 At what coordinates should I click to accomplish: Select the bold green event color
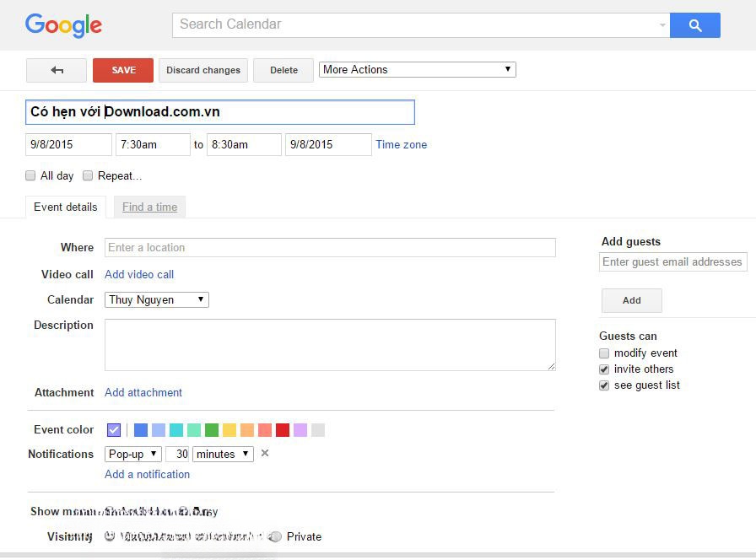[x=212, y=430]
